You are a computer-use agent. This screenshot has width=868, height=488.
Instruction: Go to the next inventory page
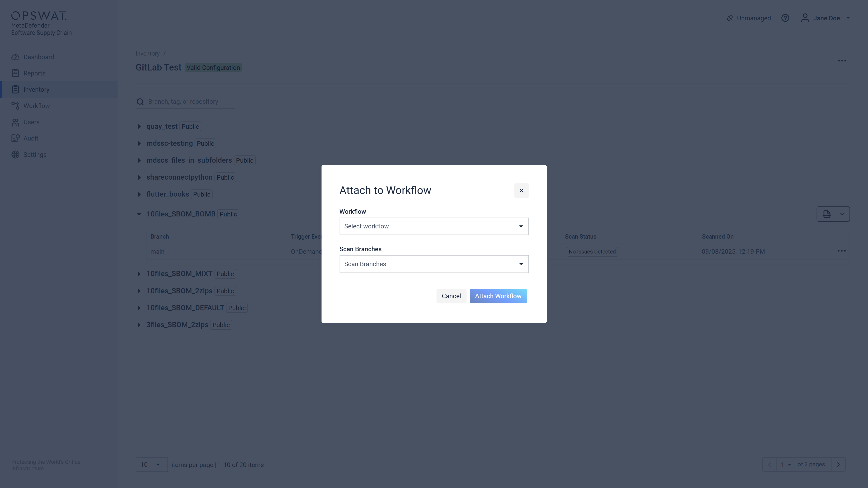838,465
